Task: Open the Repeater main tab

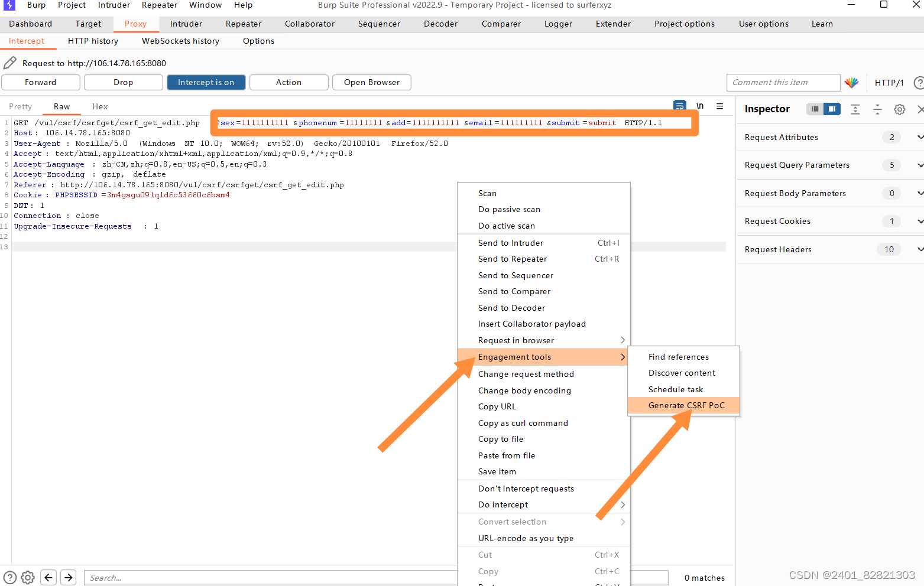Action: [x=244, y=24]
